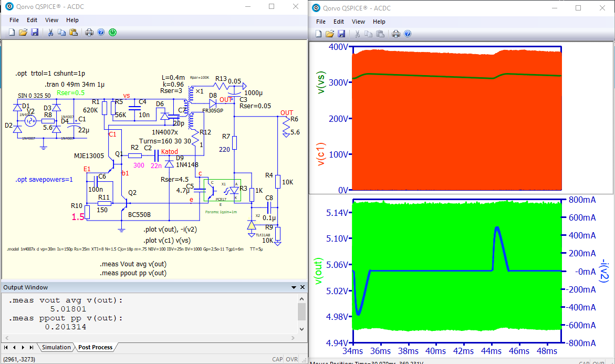Viewport: 615px width, 364px height.
Task: Open Output Window dropdown arrow
Action: click(294, 287)
